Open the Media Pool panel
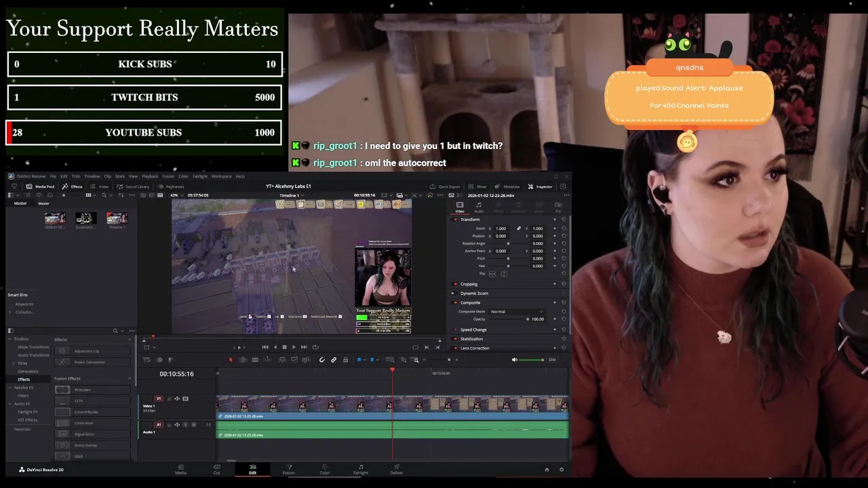The image size is (868, 488). pos(41,186)
